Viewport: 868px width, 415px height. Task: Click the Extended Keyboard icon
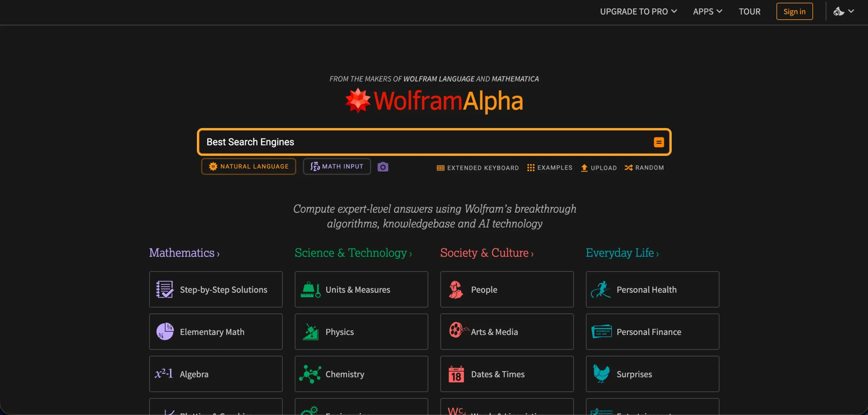(x=440, y=167)
